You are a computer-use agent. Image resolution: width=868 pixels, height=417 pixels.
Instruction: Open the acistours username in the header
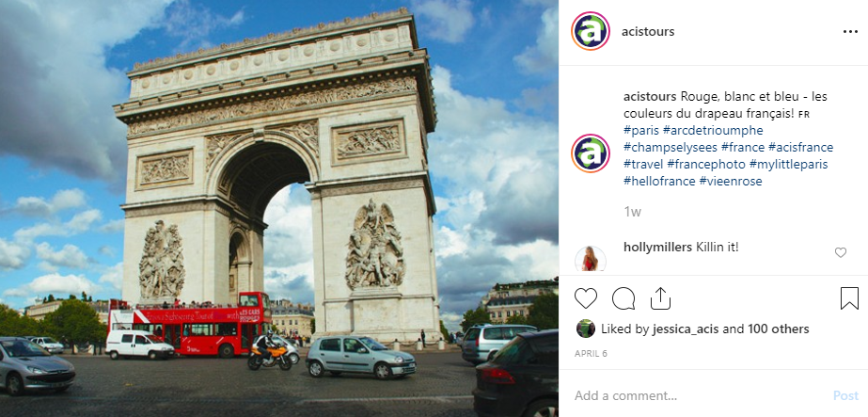click(648, 32)
